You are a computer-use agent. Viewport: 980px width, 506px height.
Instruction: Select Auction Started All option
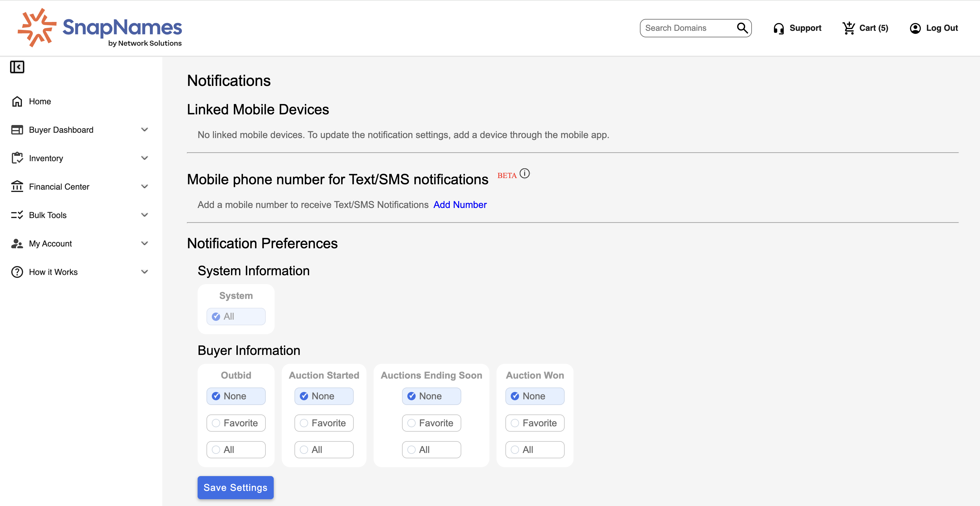(324, 449)
